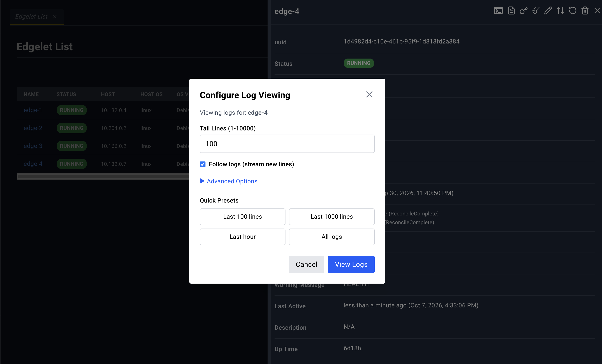Image resolution: width=602 pixels, height=364 pixels.
Task: Click the RUNNING badge in edge-2 row
Action: click(71, 128)
